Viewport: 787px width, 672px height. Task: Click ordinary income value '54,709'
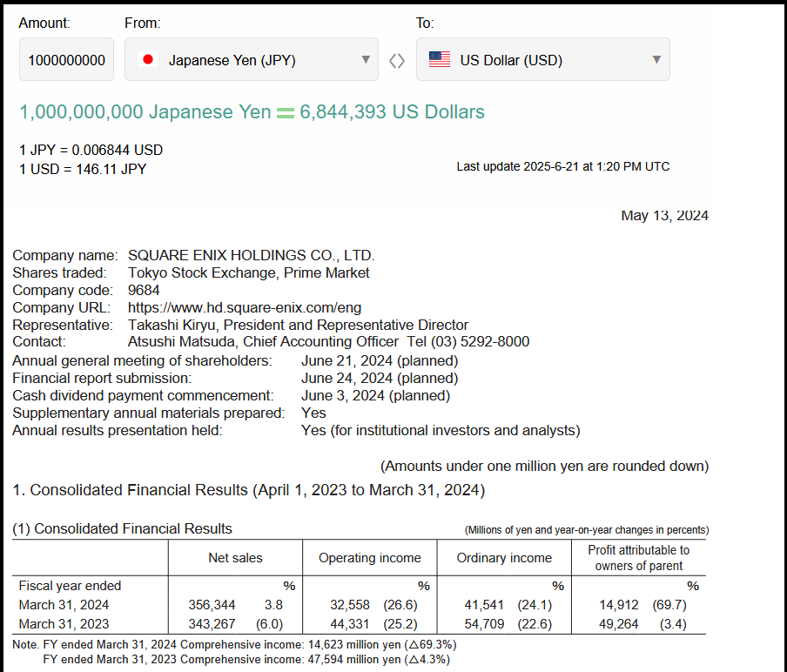(x=484, y=624)
